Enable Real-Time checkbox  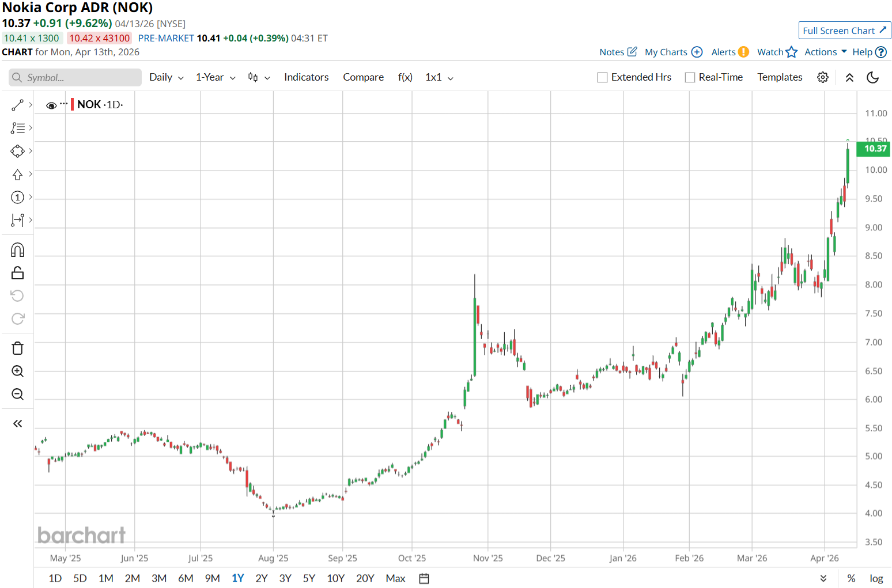point(690,77)
